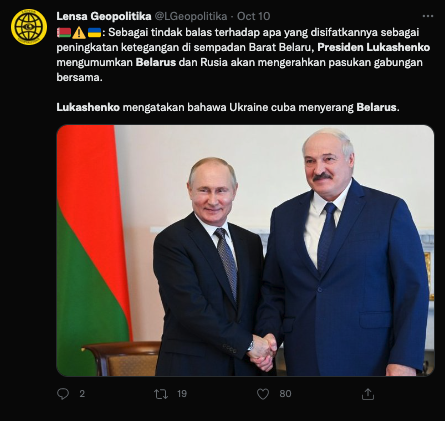
Task: Open the Oct 10 timestamp link
Action: point(254,16)
